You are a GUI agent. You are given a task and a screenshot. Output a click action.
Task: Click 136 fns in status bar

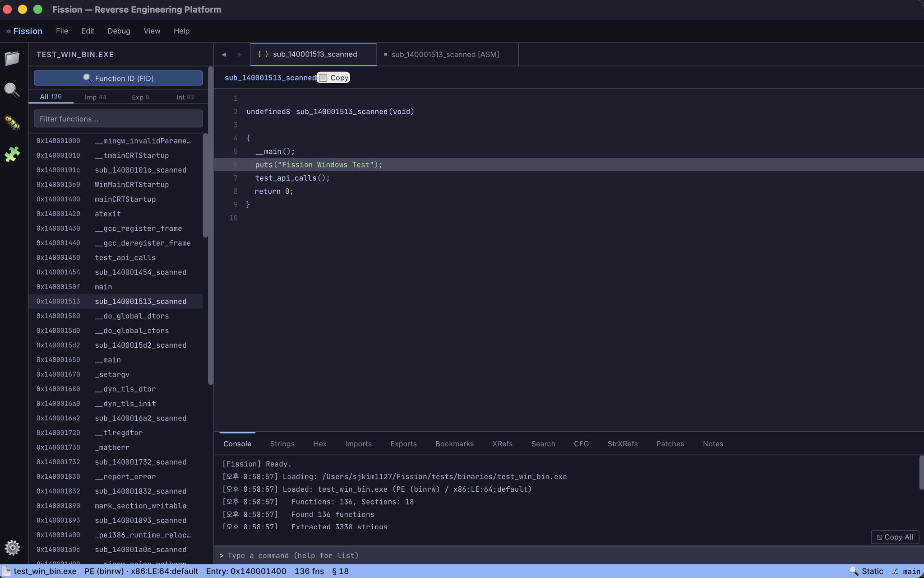(x=309, y=571)
